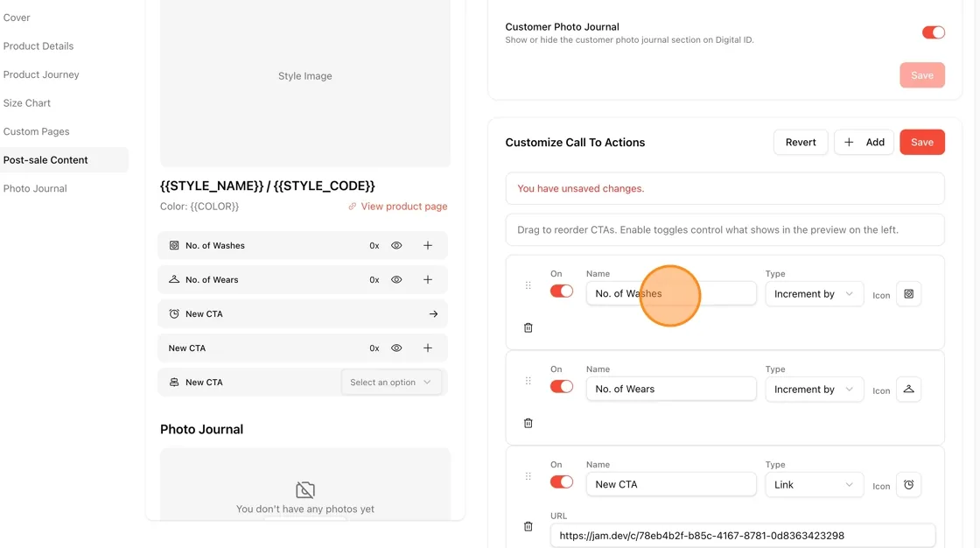Save the Call To Actions changes

[x=922, y=142]
